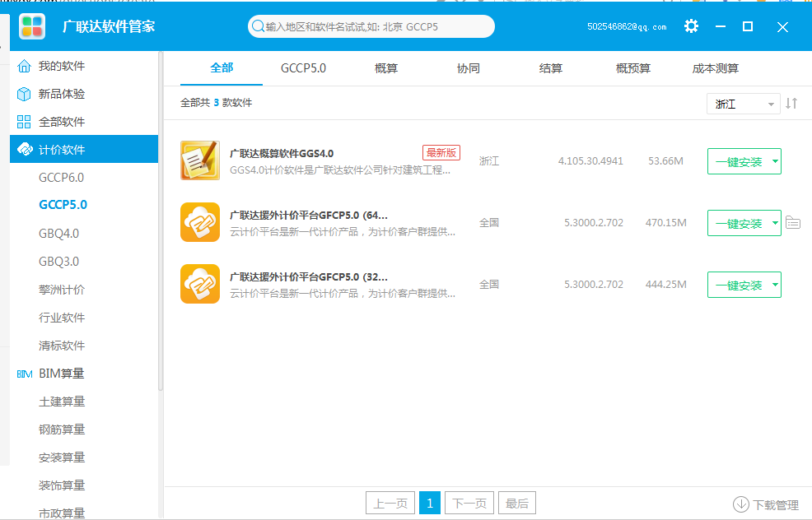Switch to the GCCP5.0 tab

point(303,68)
